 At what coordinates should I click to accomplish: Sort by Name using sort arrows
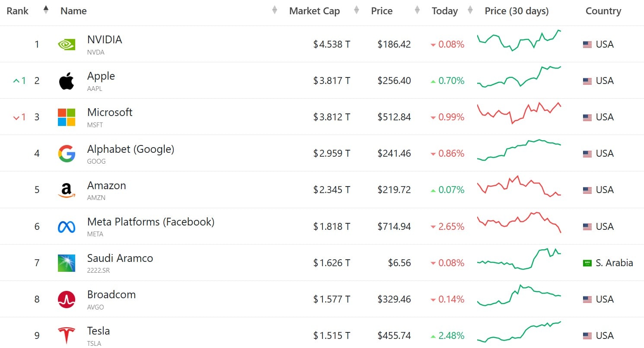point(274,10)
